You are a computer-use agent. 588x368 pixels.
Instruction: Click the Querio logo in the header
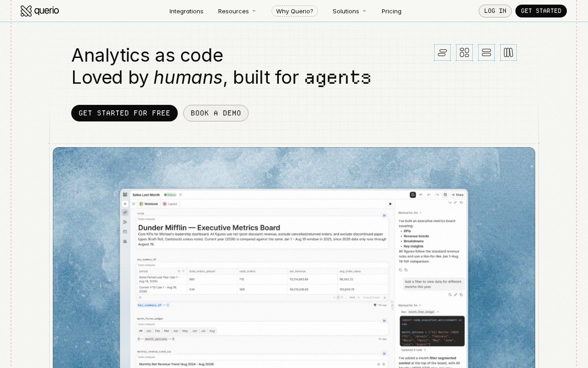(x=40, y=11)
